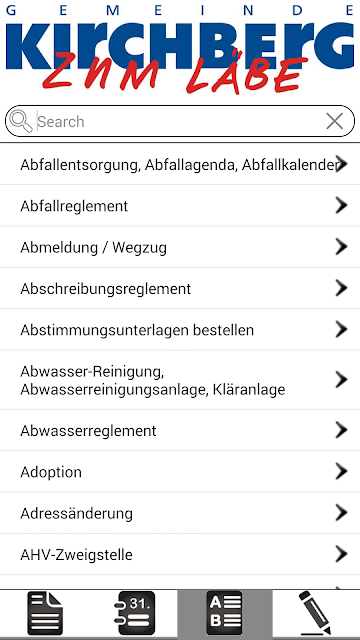360x640 pixels.
Task: Expand chevron next to Abschreibungsreglement
Action: (x=341, y=288)
